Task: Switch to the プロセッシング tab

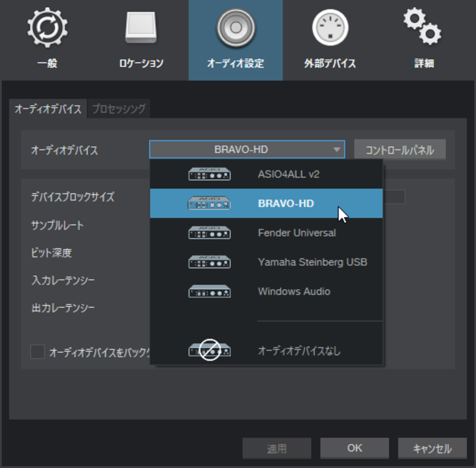Action: [x=118, y=109]
